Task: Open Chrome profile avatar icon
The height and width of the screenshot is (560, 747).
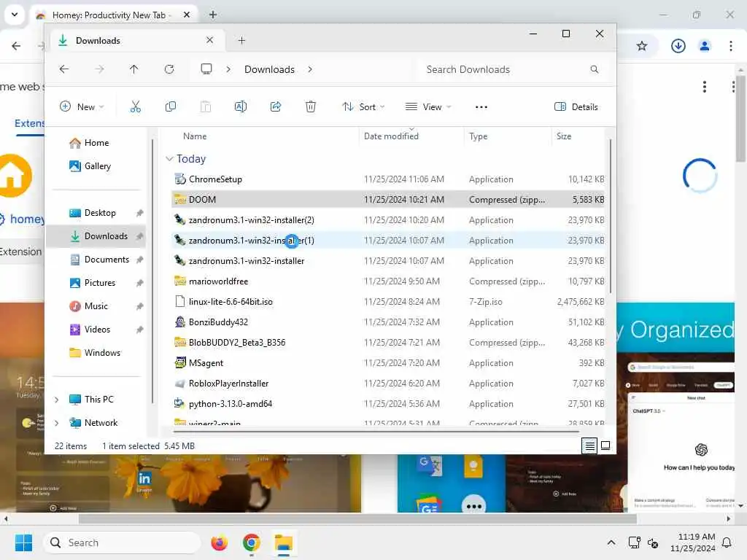Action: [705, 46]
